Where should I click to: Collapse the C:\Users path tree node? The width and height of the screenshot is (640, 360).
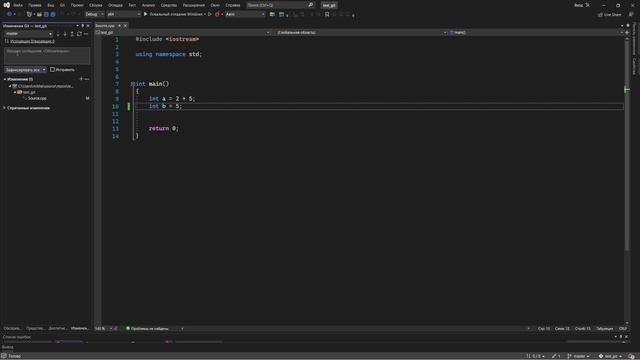pos(10,87)
